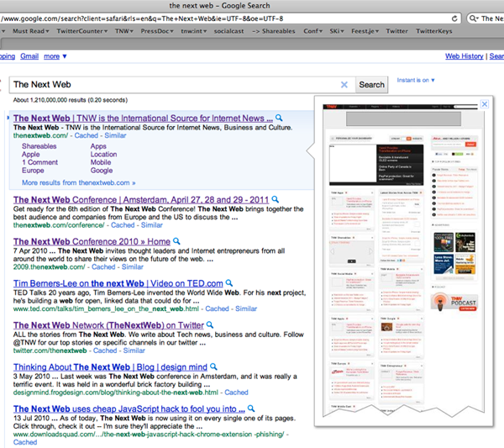Clear the search box with the X icon
The width and height of the screenshot is (504, 448).
344,85
